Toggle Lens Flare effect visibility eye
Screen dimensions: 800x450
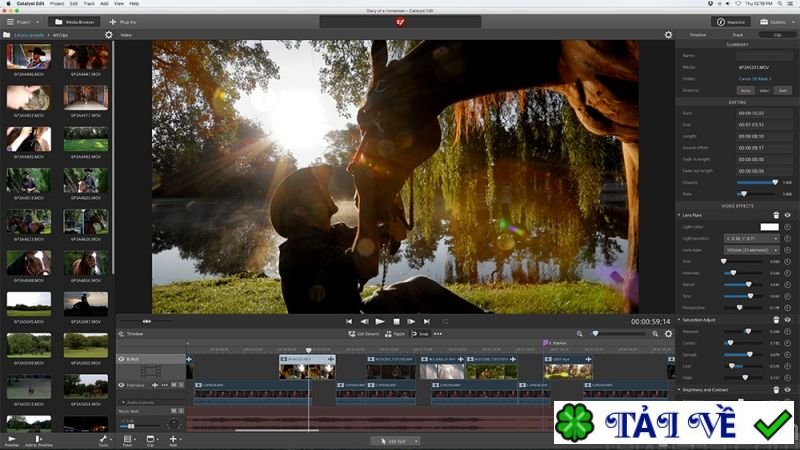[788, 215]
